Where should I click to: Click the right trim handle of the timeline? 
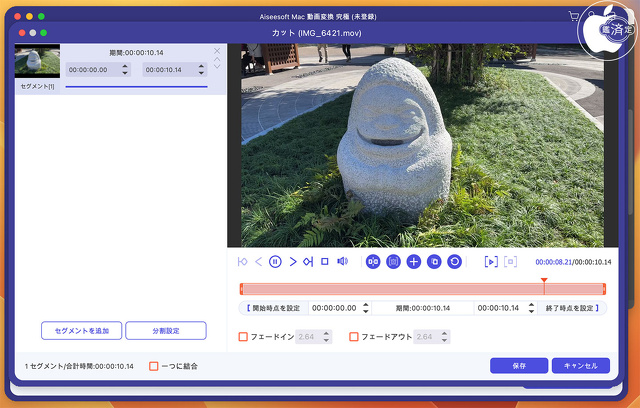click(604, 289)
